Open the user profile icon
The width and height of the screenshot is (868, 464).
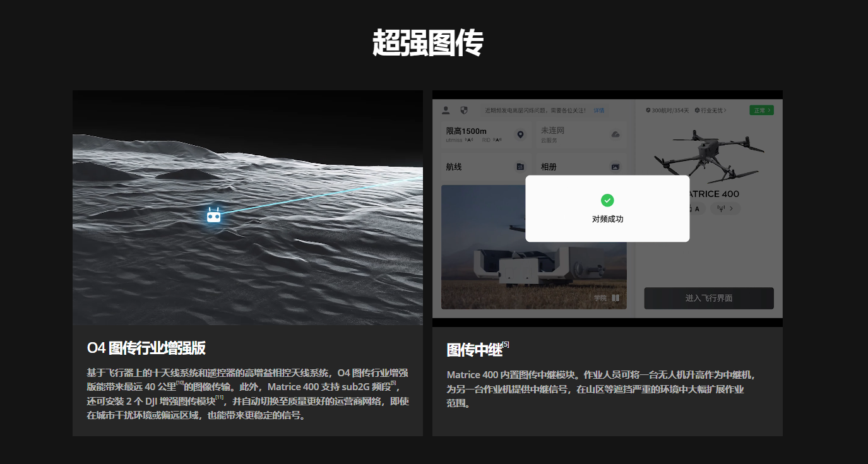tap(446, 110)
